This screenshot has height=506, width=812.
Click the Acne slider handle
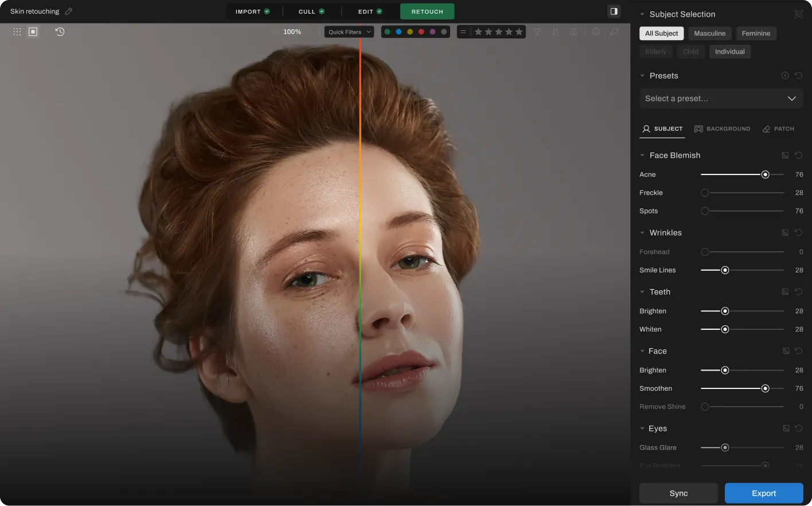pos(765,174)
